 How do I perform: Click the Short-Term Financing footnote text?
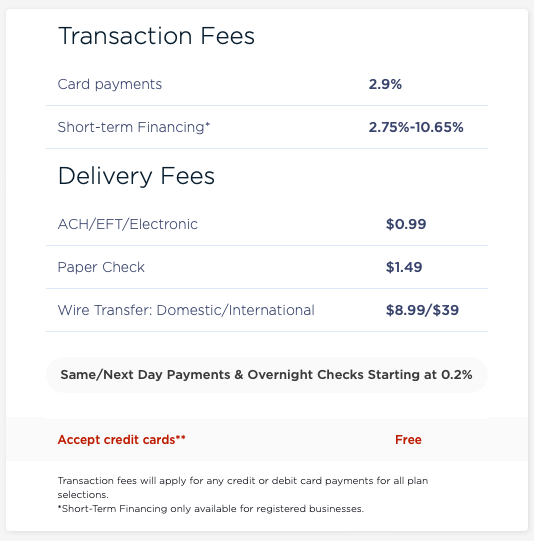pos(210,509)
